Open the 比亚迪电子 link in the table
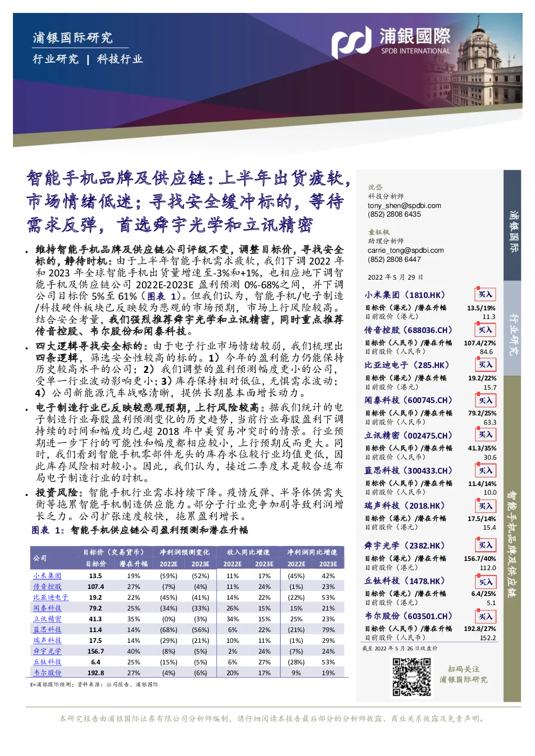 tap(51, 598)
